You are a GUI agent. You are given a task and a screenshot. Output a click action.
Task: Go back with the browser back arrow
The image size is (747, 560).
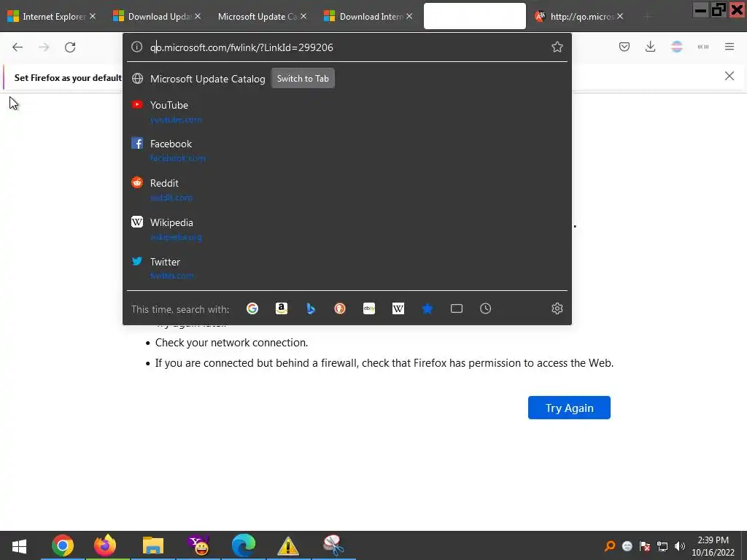point(18,47)
